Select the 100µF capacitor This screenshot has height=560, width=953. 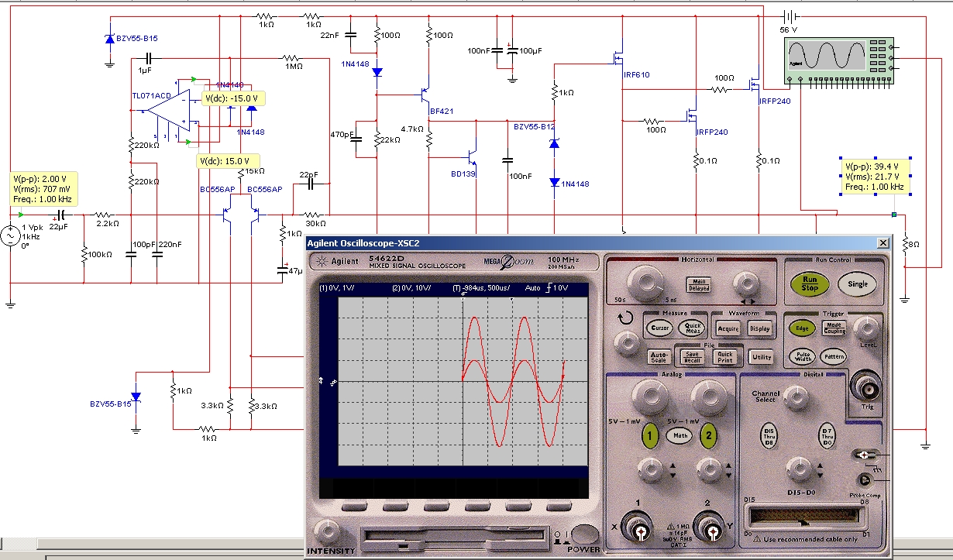[x=512, y=50]
